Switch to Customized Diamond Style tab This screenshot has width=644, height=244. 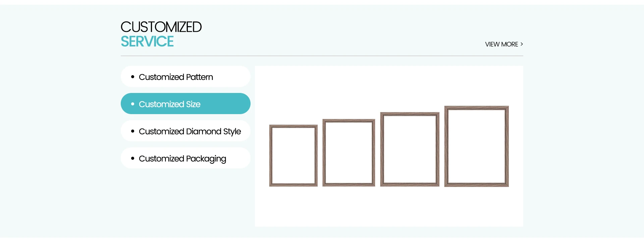(185, 131)
